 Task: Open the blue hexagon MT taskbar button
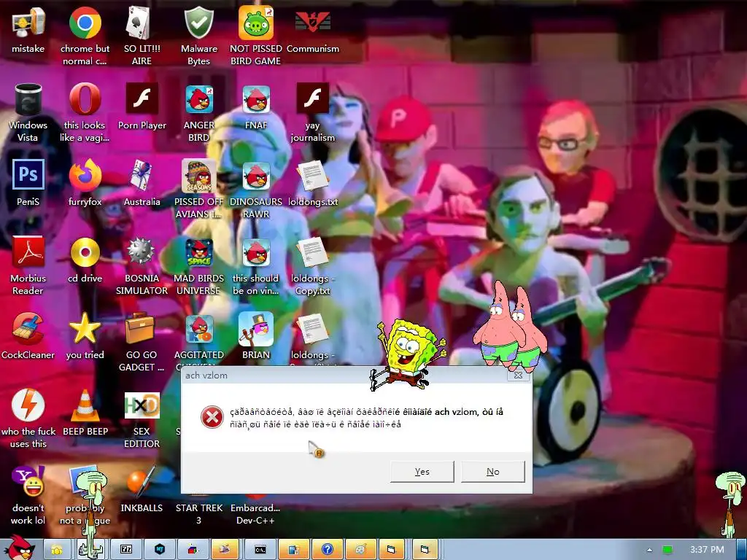[160, 550]
